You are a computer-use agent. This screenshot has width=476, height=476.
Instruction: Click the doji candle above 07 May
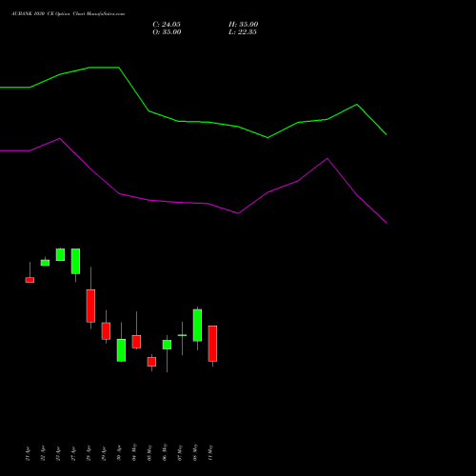tap(182, 335)
